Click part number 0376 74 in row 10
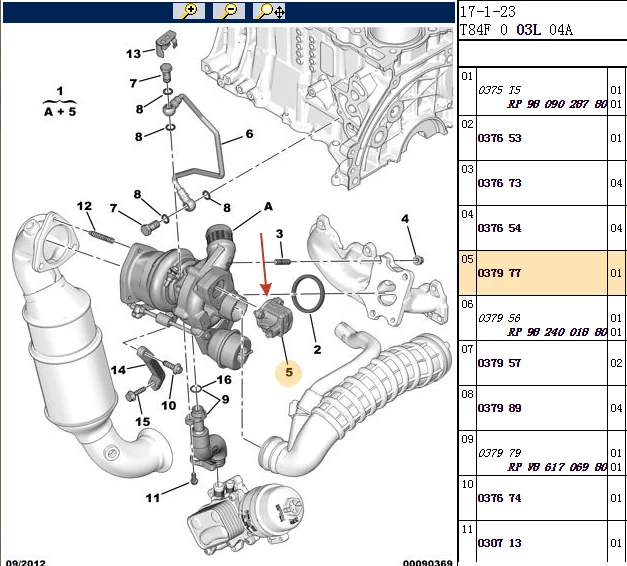The width and height of the screenshot is (627, 566). coord(499,498)
